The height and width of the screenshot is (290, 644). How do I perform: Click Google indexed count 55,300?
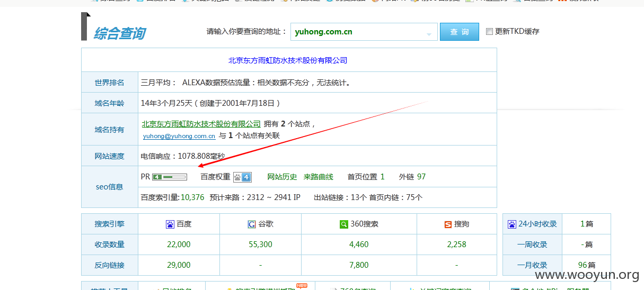pos(260,244)
